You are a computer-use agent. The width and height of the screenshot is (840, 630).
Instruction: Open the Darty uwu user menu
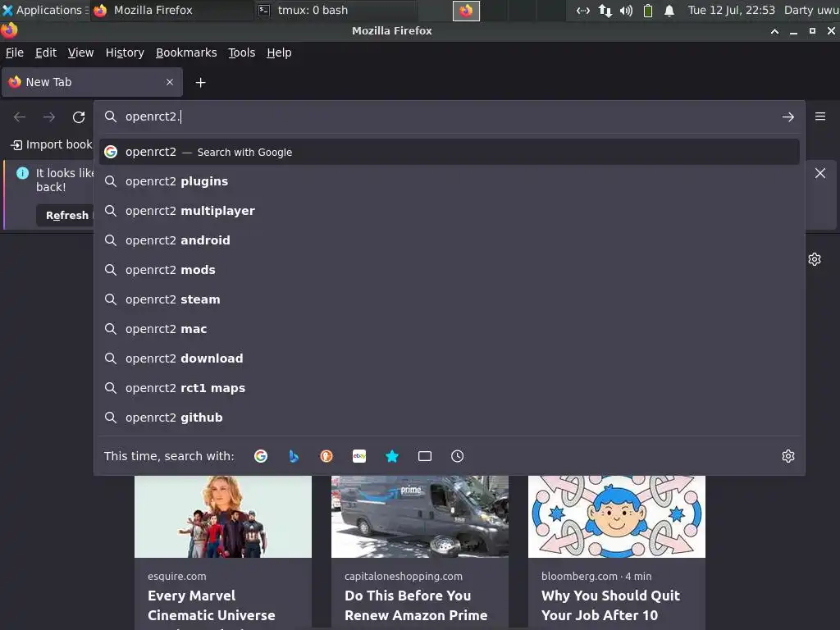[x=811, y=10]
